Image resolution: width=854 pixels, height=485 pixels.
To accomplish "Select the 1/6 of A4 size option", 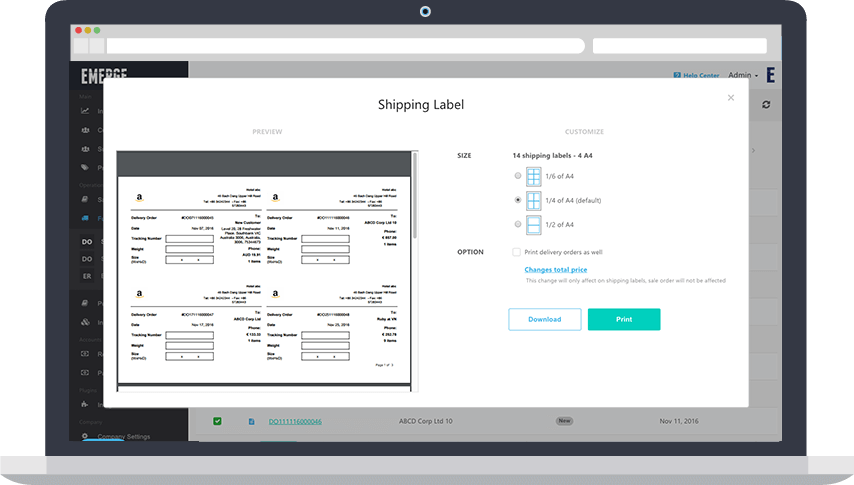I will point(517,175).
